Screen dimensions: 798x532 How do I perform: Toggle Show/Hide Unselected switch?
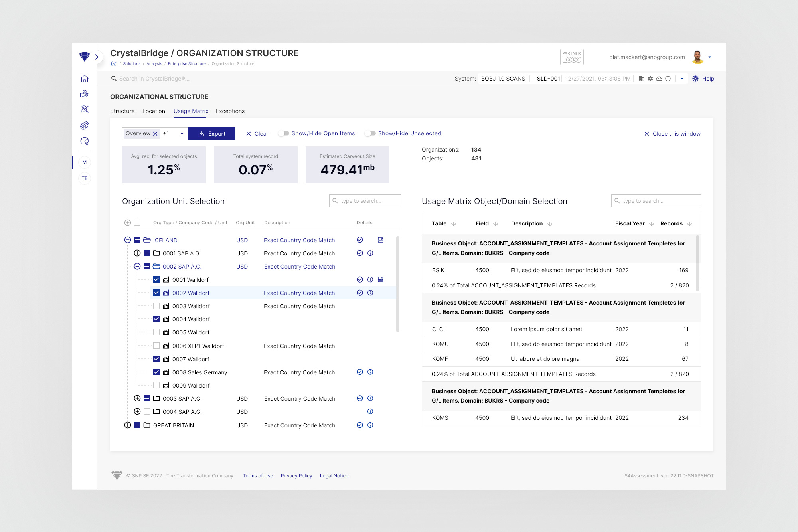(370, 133)
